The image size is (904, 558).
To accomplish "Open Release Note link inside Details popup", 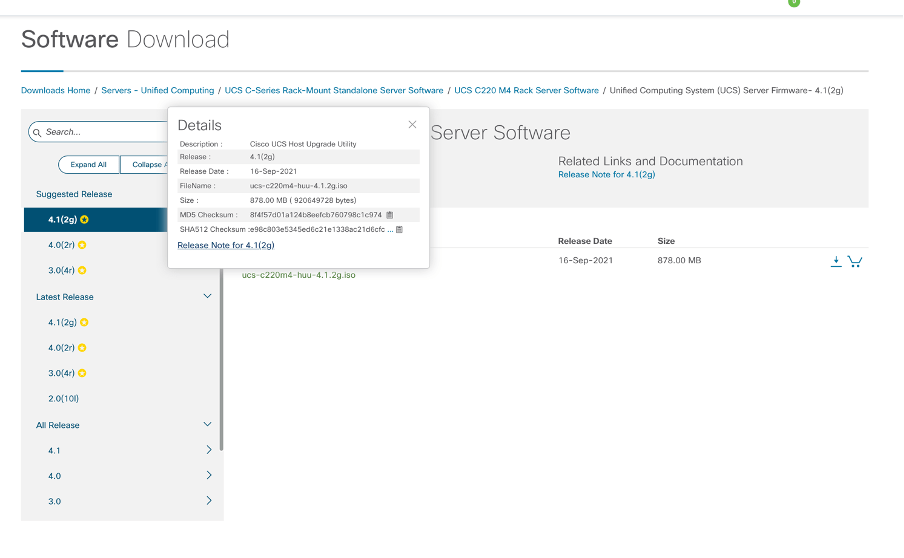I will click(x=226, y=245).
